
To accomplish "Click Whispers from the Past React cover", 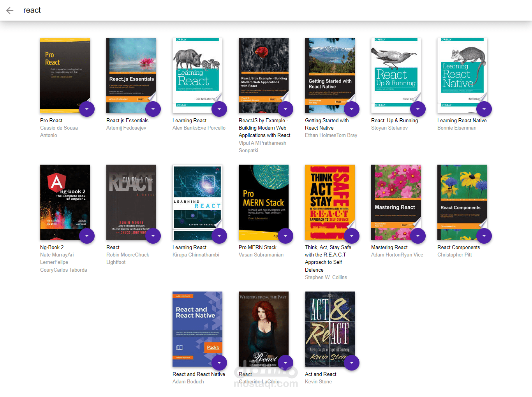I will pyautogui.click(x=264, y=329).
